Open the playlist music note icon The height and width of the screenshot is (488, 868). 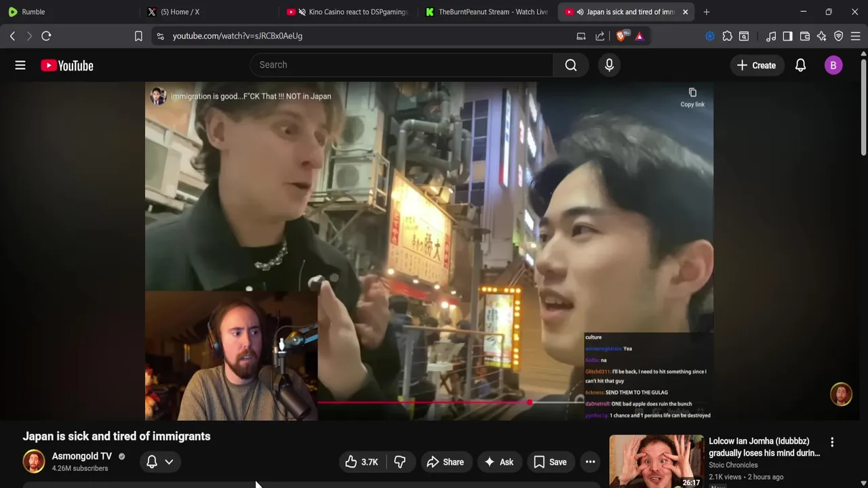pos(771,36)
